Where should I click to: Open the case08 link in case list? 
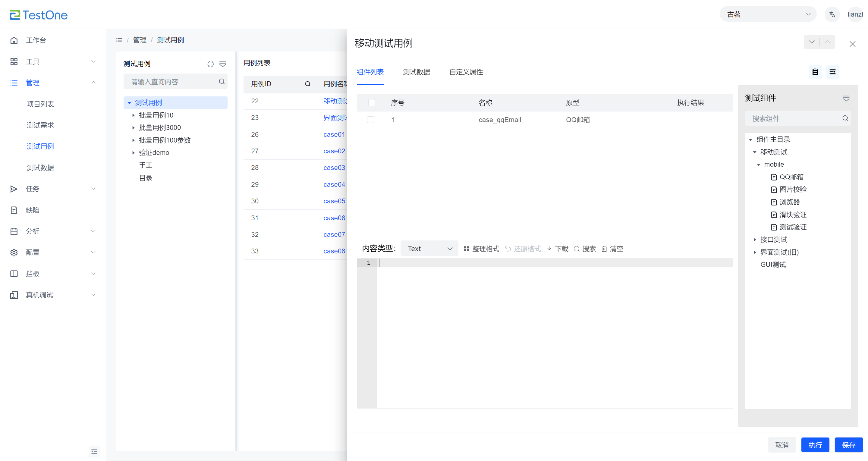point(334,251)
